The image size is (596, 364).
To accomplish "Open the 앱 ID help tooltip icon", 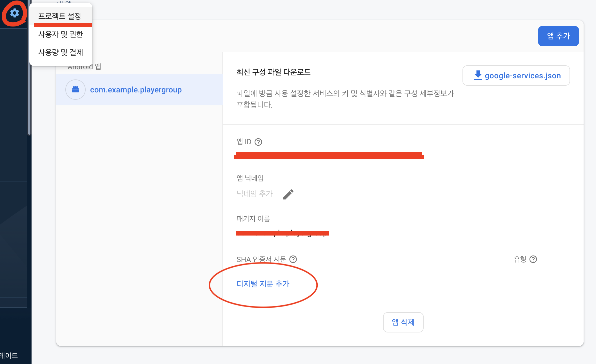I will (258, 142).
